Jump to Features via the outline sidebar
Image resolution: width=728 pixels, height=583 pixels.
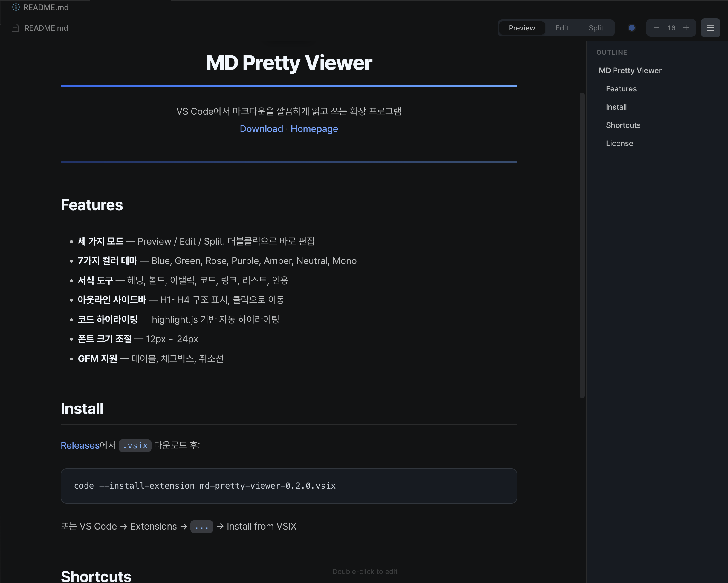click(x=621, y=89)
